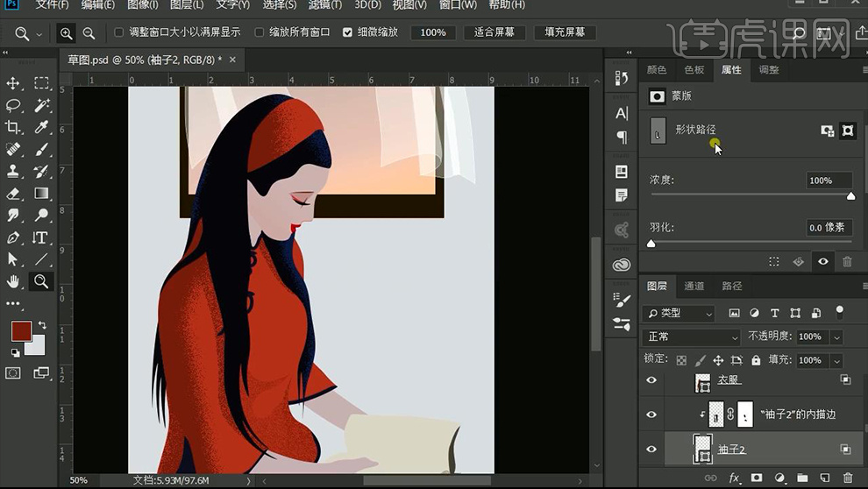
Task: Select the Magic Wand tool
Action: (41, 105)
